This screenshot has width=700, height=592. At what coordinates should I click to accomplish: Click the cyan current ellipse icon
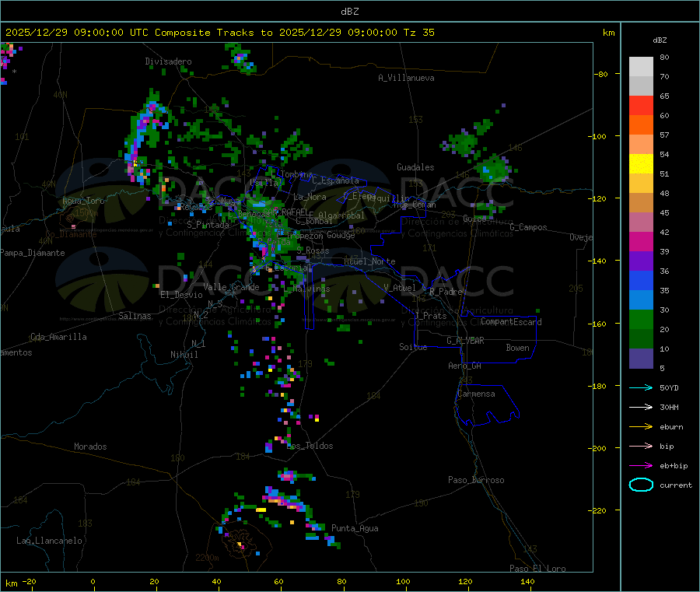tap(641, 485)
